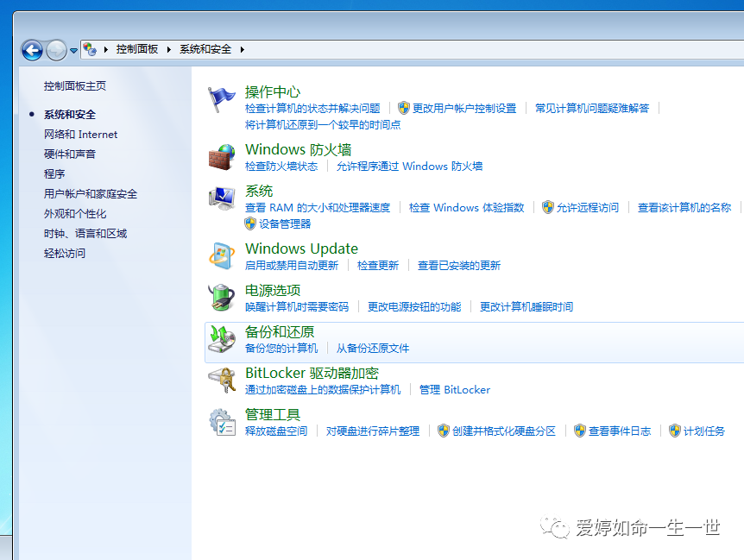Click 更改计算机睡眠时间 link
This screenshot has width=744, height=560.
click(x=526, y=307)
